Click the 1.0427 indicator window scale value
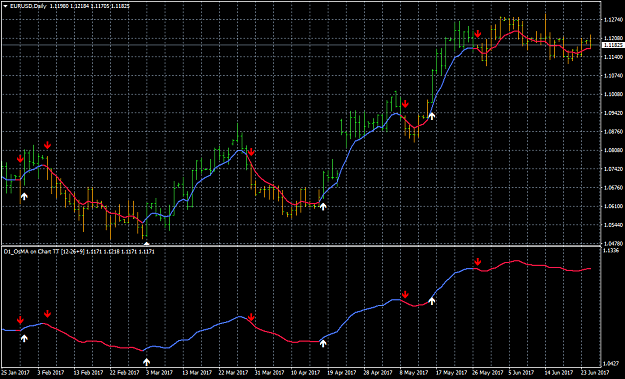This screenshot has height=379, width=625. pyautogui.click(x=611, y=363)
